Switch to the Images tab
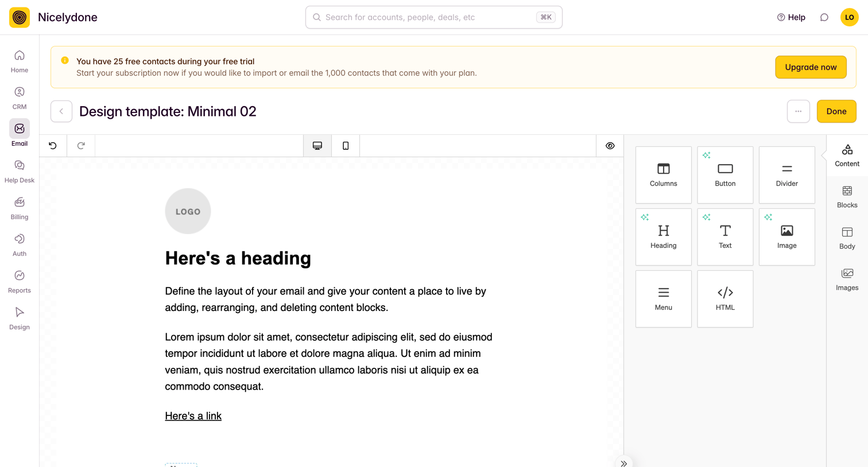This screenshot has height=467, width=868. (847, 279)
